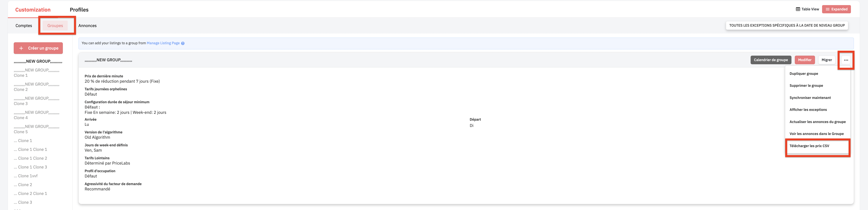The height and width of the screenshot is (210, 868).
Task: Switch to the Annonces tab
Action: point(87,26)
